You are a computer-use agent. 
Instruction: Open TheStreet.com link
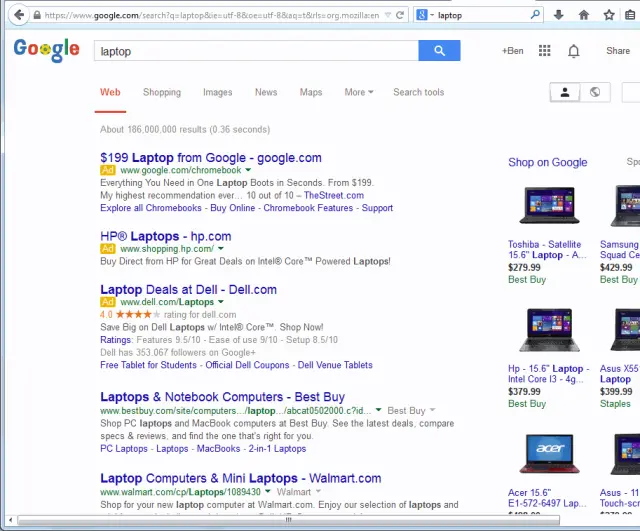coord(333,195)
